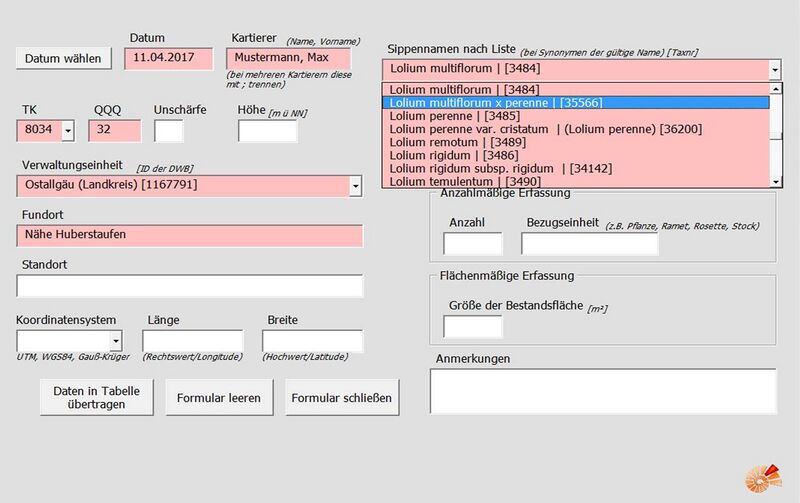
Task: Click the Koordinatensystem combo box field
Action: [64, 341]
